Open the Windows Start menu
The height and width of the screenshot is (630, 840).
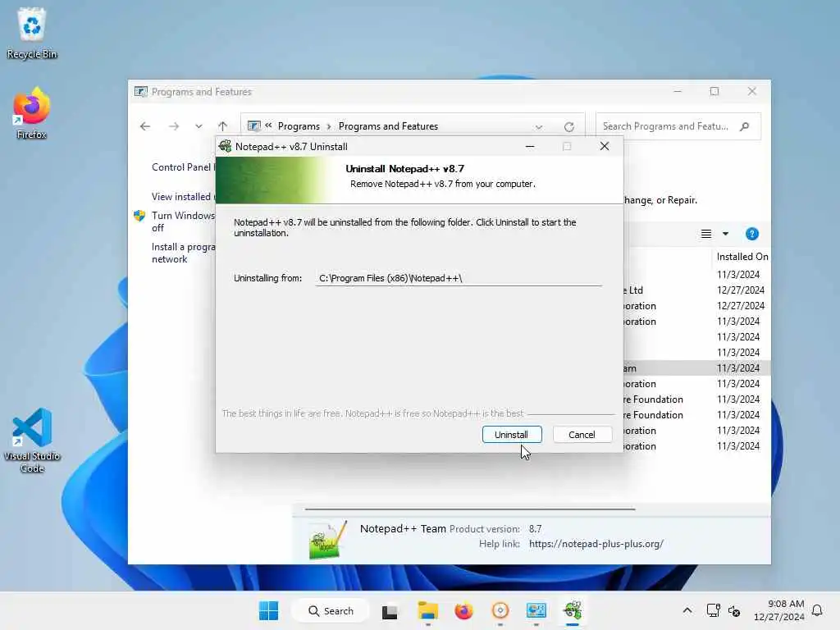click(268, 610)
